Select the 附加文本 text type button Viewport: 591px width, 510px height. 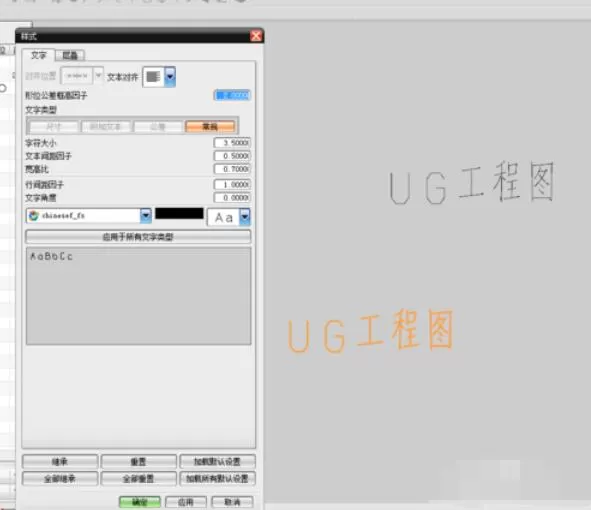pyautogui.click(x=106, y=126)
